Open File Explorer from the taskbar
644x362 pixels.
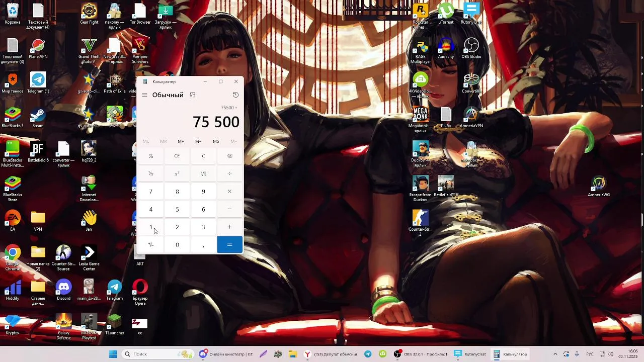[293, 354]
